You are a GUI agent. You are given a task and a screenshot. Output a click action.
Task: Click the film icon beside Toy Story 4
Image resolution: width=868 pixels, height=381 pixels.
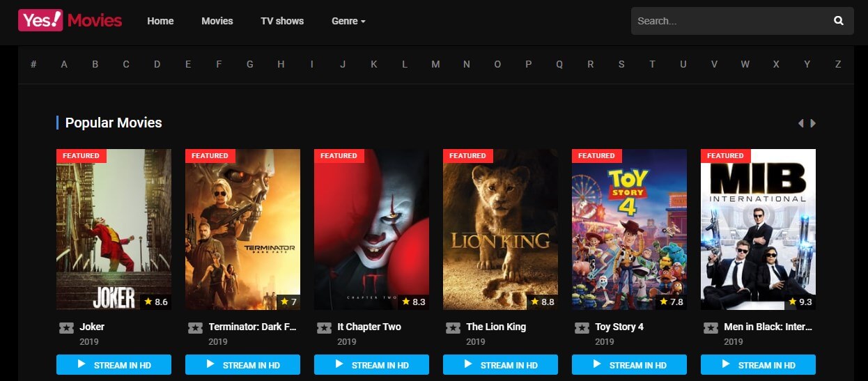click(582, 327)
